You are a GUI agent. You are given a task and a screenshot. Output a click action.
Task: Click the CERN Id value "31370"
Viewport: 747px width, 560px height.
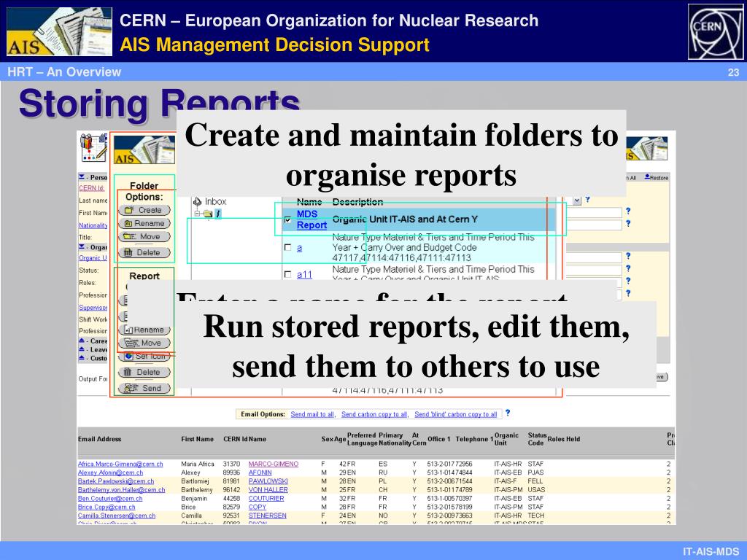coord(231,464)
